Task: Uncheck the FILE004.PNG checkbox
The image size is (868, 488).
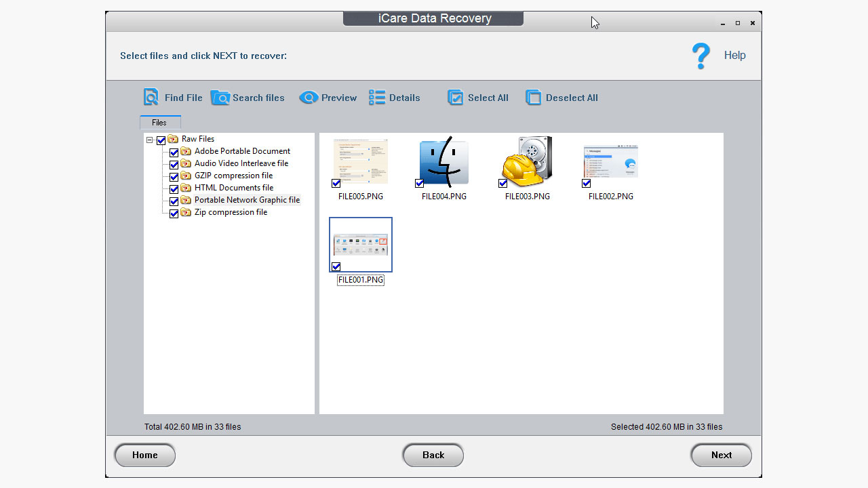Action: (420, 183)
